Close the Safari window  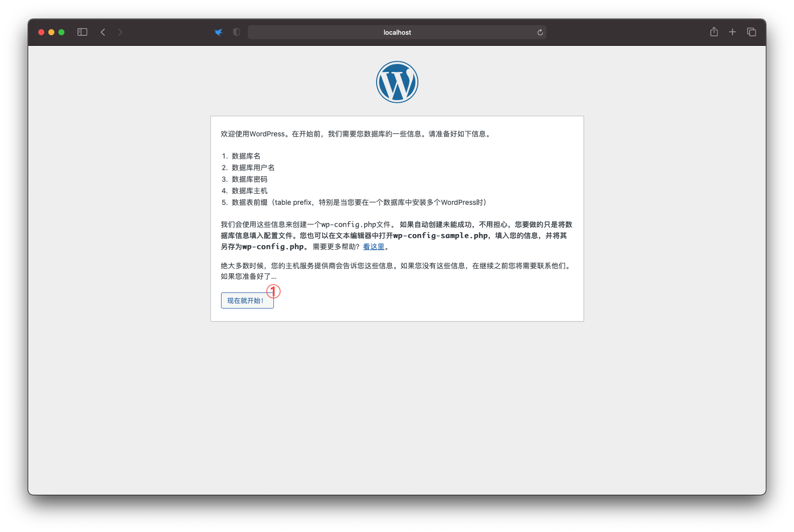point(41,32)
